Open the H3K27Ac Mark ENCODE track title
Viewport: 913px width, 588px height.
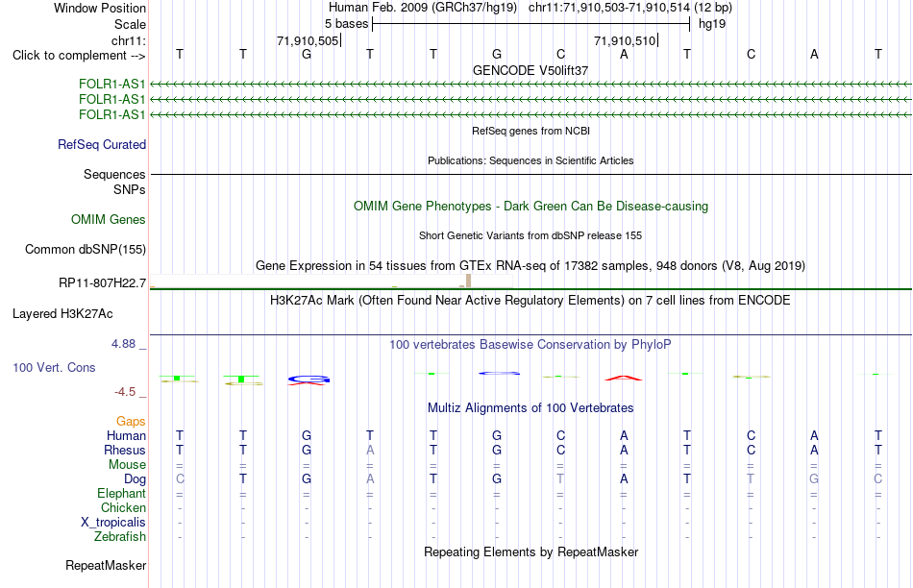pos(531,301)
